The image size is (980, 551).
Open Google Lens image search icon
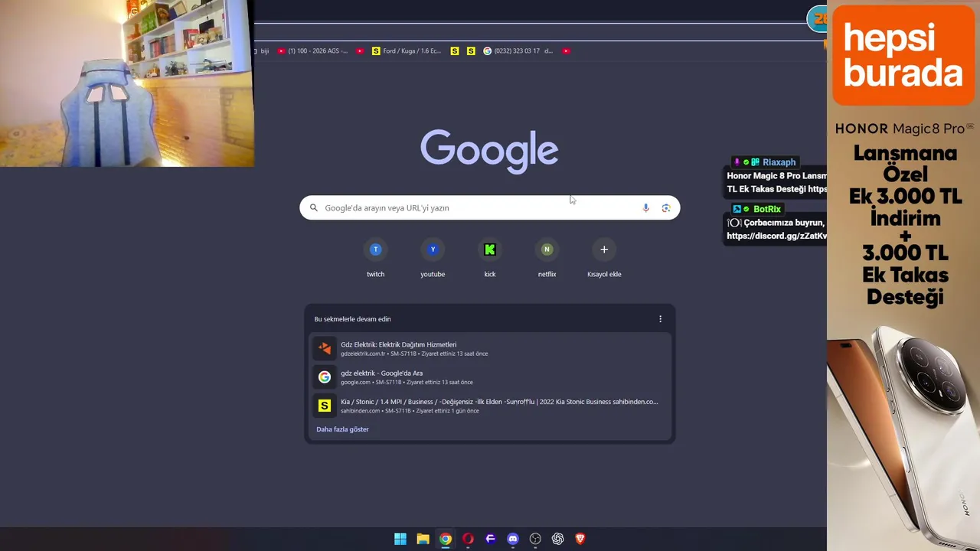point(666,208)
